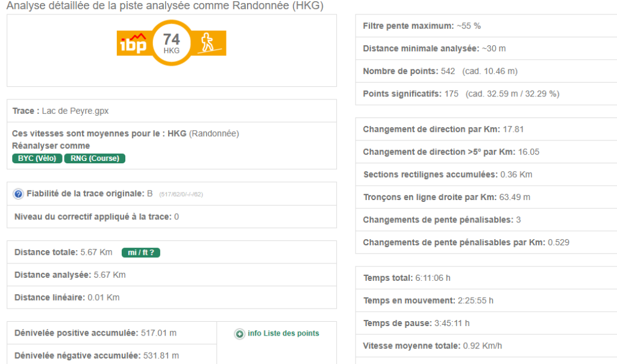Click the hiker icon in the banner
The image size is (617, 364).
click(208, 43)
